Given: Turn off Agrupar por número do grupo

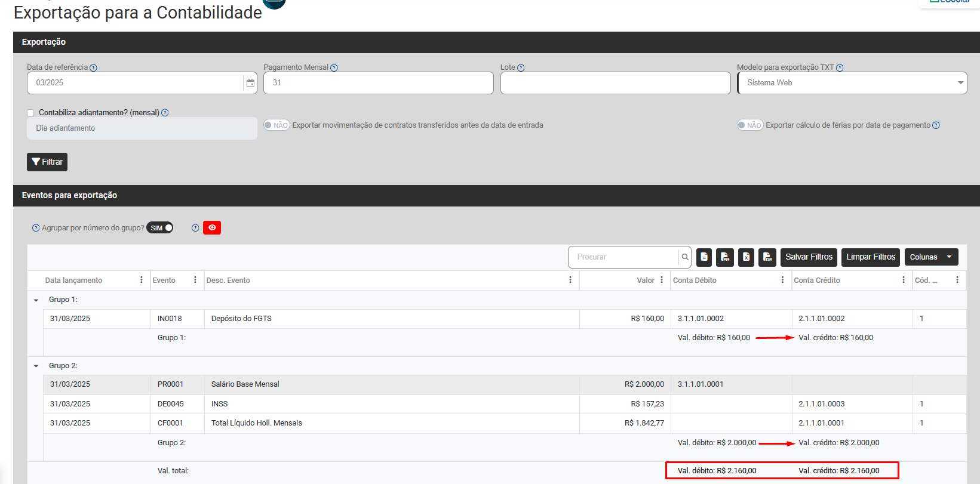Looking at the screenshot, I should click(x=160, y=228).
